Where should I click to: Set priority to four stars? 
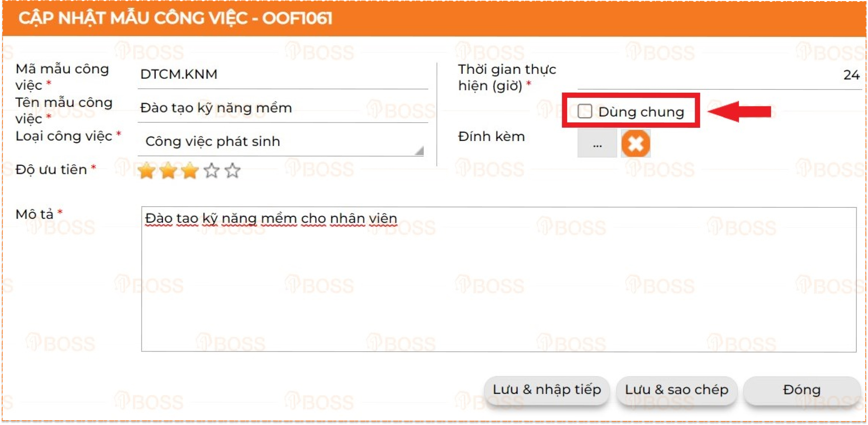coord(212,171)
